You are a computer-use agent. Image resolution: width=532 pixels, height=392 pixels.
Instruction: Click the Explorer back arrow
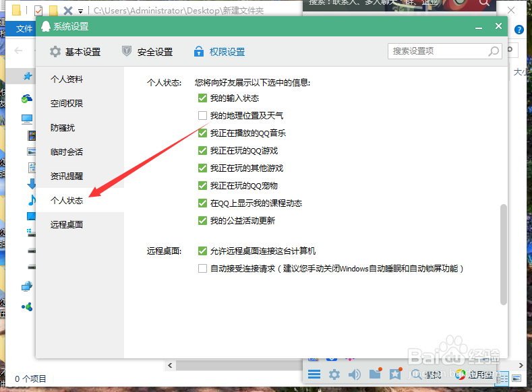click(x=18, y=51)
